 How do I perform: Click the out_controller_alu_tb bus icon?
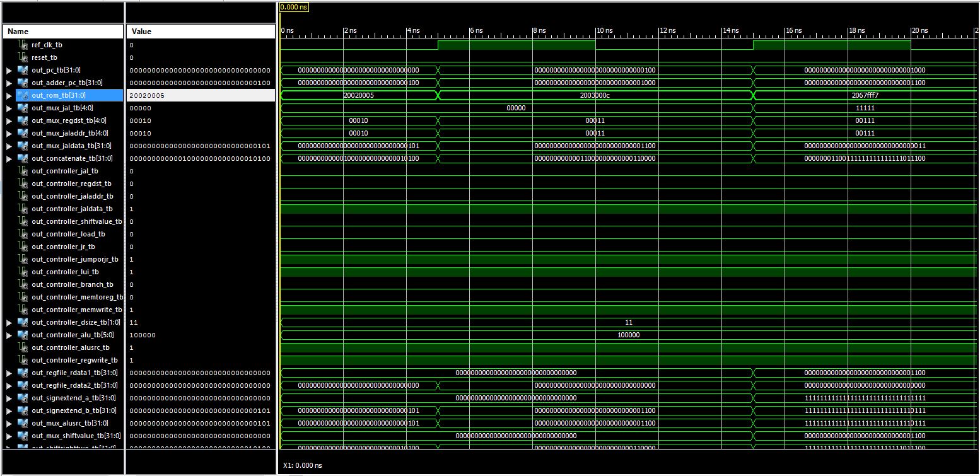pyautogui.click(x=23, y=335)
